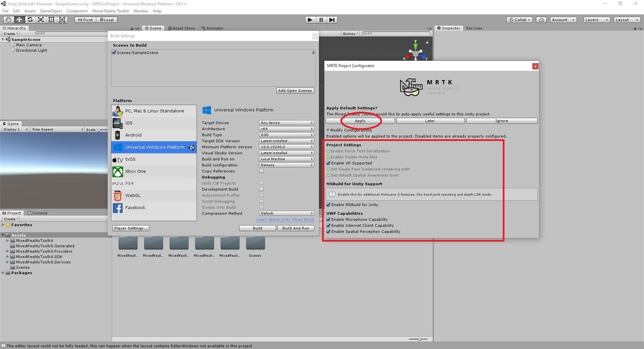The width and height of the screenshot is (644, 349).
Task: Step one frame forward
Action: [332, 20]
